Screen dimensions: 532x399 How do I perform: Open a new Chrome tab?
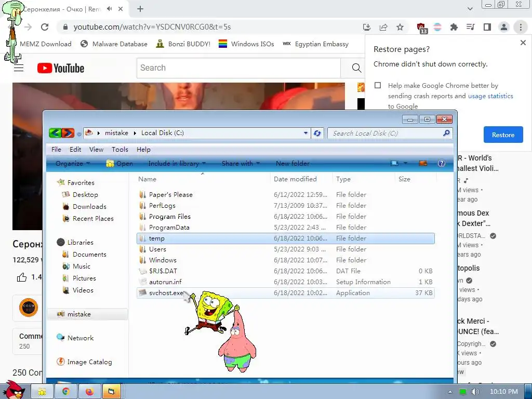click(x=140, y=9)
